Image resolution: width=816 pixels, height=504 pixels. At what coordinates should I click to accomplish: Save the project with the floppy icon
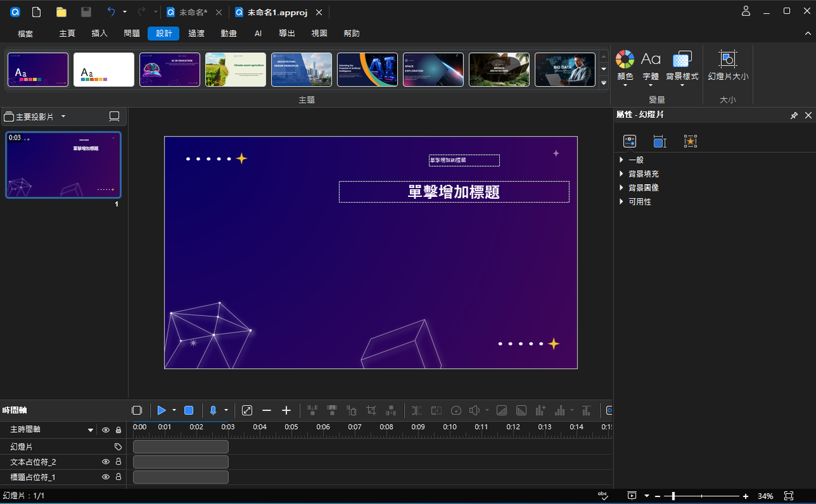coord(86,12)
